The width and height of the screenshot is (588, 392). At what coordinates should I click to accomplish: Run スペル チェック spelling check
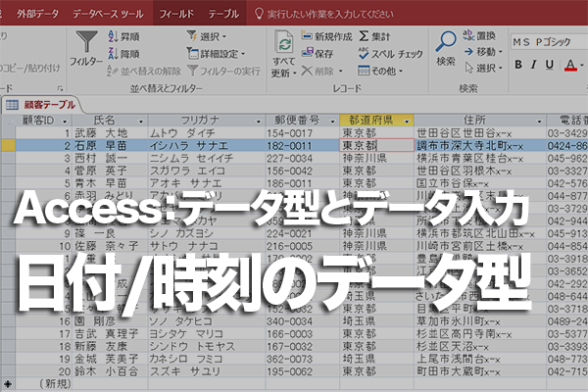pos(390,54)
